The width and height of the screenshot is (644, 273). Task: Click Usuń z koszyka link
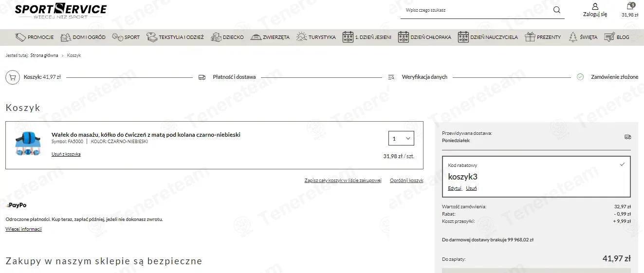pyautogui.click(x=66, y=154)
